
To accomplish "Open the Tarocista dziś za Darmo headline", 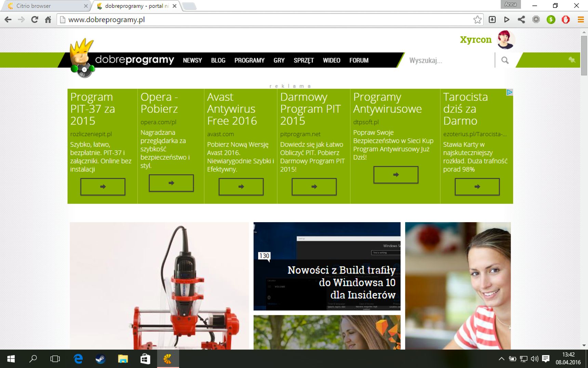I will click(465, 109).
